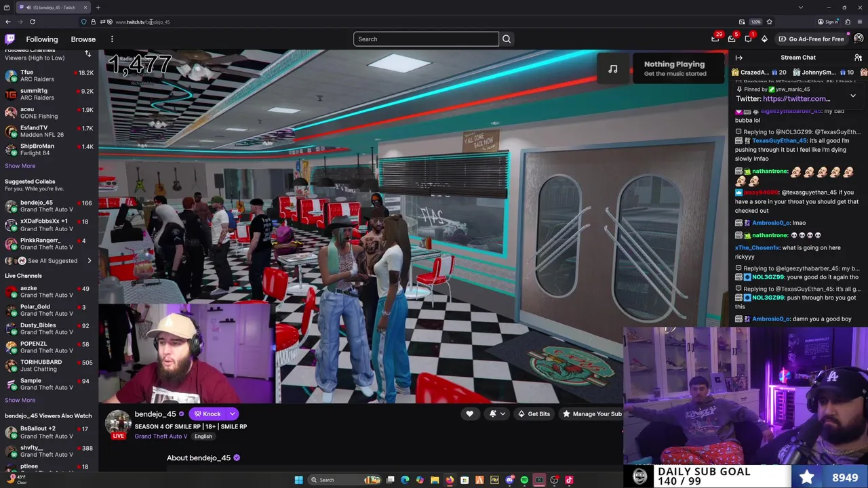Open Grand Theft Auto V category link under title

coord(161,436)
